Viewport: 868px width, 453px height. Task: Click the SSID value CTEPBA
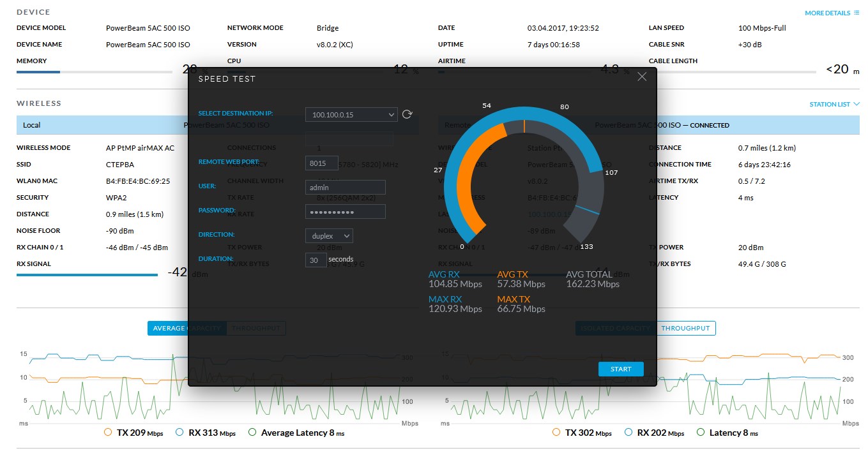(x=120, y=165)
